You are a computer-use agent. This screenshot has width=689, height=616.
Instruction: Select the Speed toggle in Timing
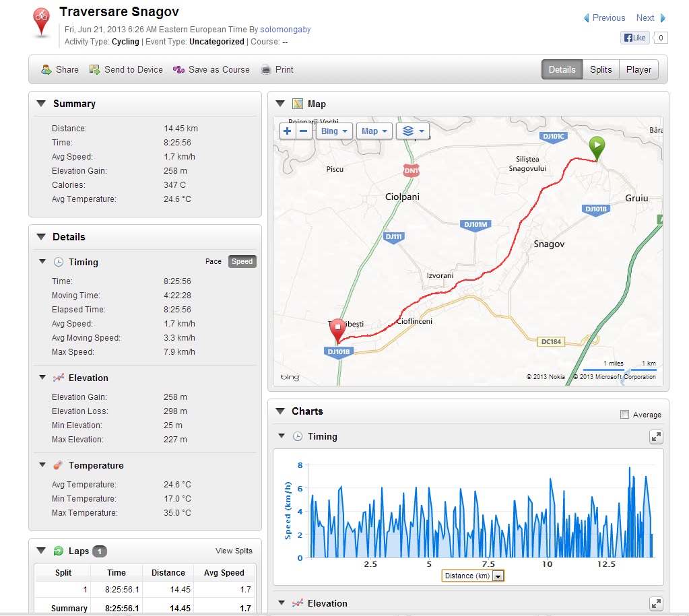pyautogui.click(x=242, y=262)
